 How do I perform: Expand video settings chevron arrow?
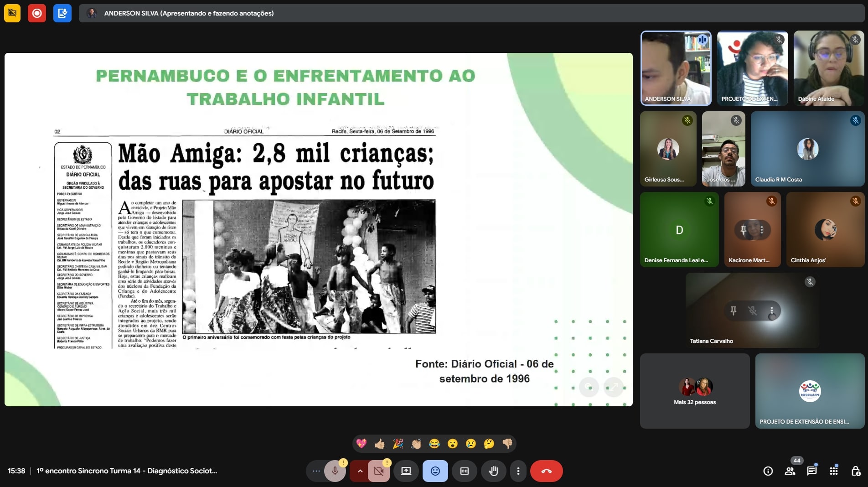[x=360, y=471]
